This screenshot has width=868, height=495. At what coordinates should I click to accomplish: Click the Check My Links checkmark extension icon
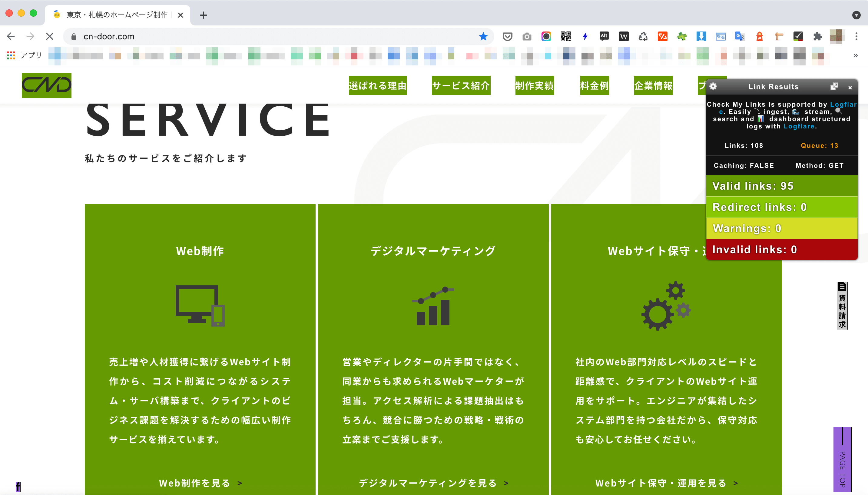point(798,36)
